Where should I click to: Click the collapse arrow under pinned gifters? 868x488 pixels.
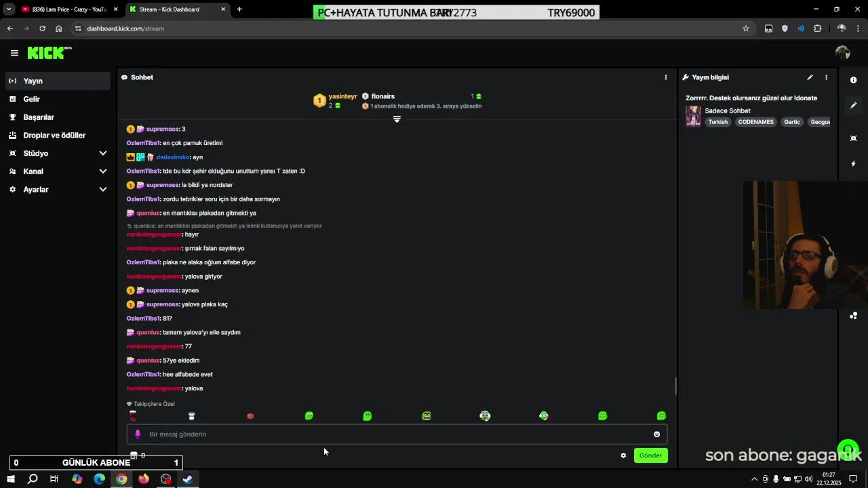[397, 119]
